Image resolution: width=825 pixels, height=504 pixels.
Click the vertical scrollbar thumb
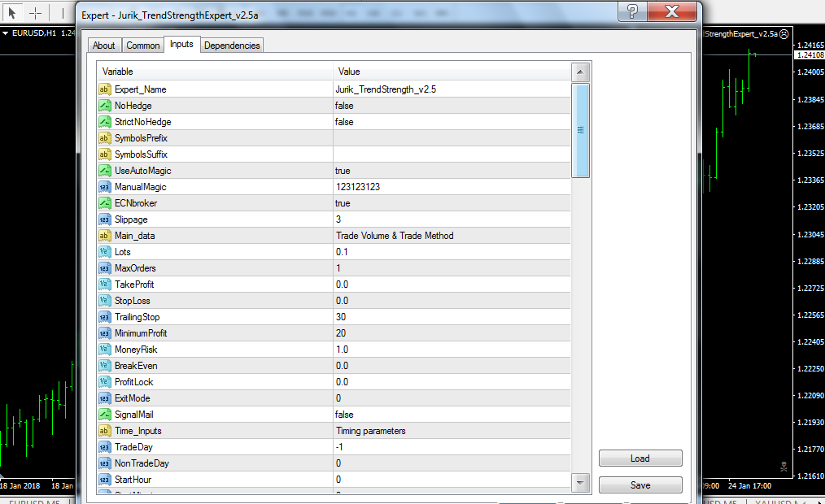[x=580, y=130]
